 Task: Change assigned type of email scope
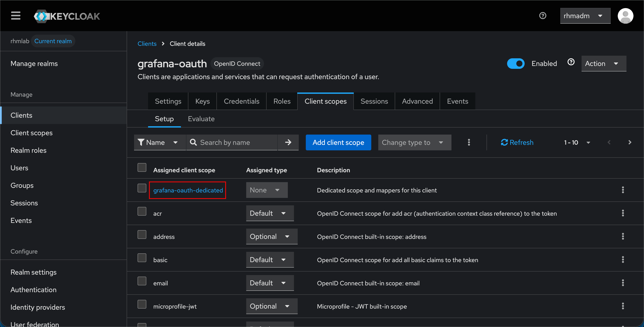(x=269, y=283)
